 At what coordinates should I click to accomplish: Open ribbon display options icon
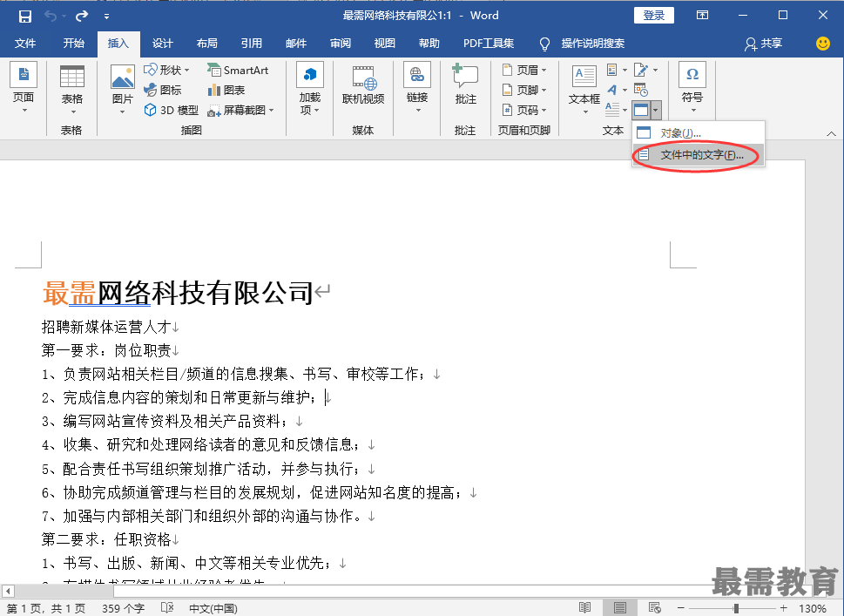pos(702,15)
